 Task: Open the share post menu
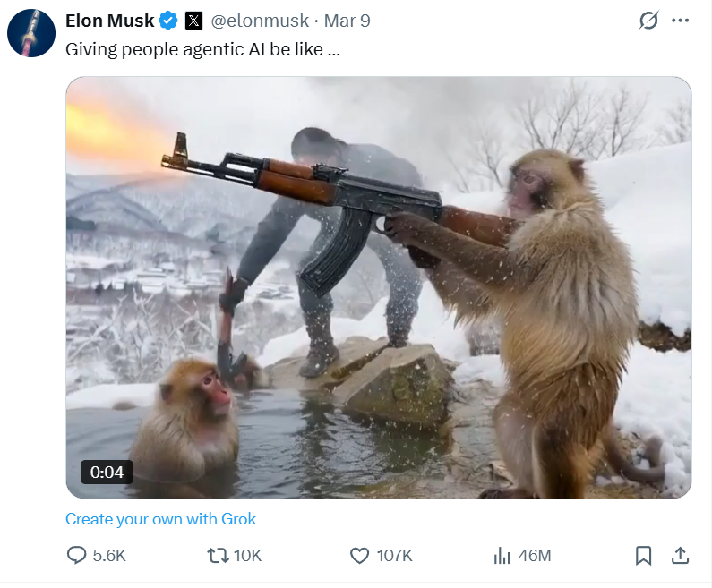pos(681,556)
